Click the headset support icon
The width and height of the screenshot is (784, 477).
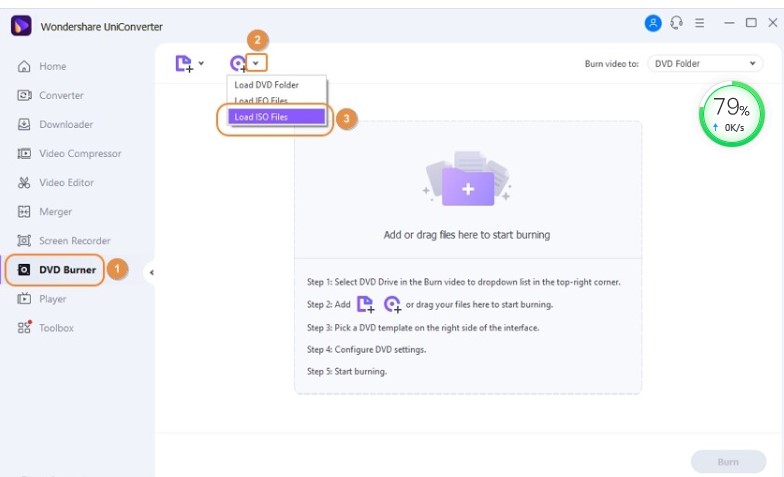click(677, 23)
